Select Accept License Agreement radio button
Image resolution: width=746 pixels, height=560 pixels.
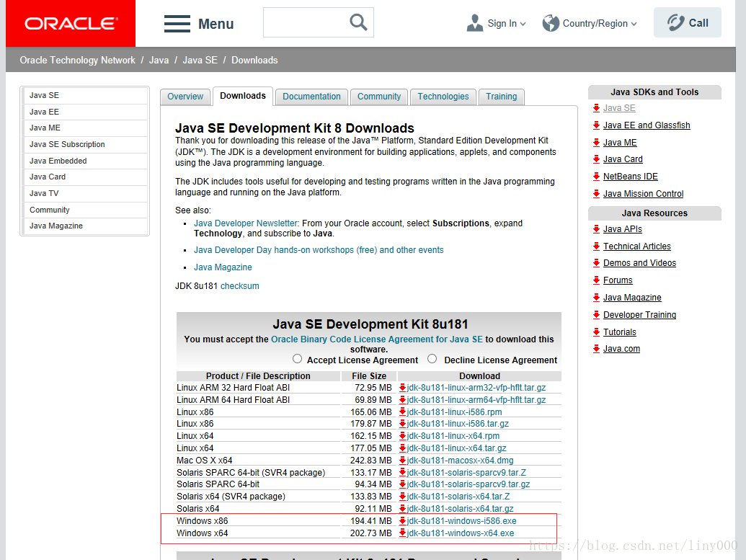(x=298, y=359)
